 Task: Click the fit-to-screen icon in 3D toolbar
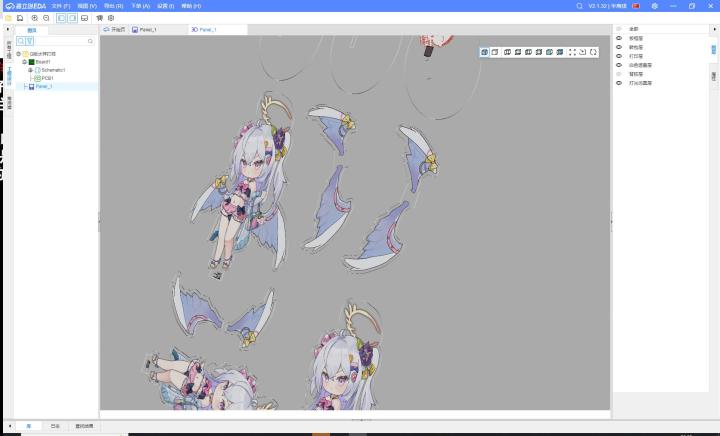click(x=572, y=52)
